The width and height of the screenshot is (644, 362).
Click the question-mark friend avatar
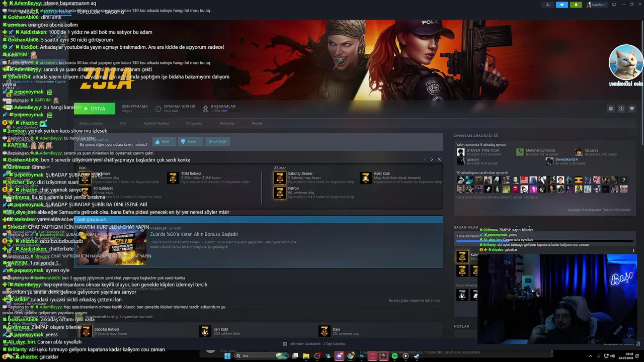(624, 180)
